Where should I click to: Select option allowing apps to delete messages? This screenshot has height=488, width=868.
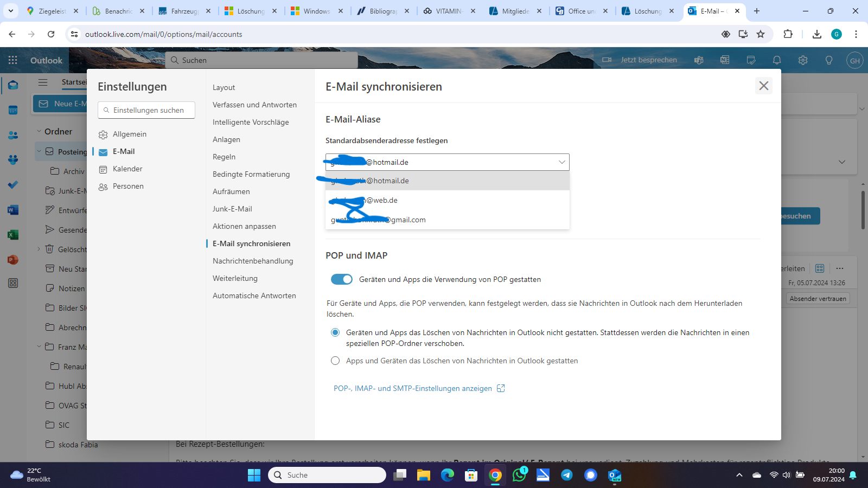[x=335, y=361]
